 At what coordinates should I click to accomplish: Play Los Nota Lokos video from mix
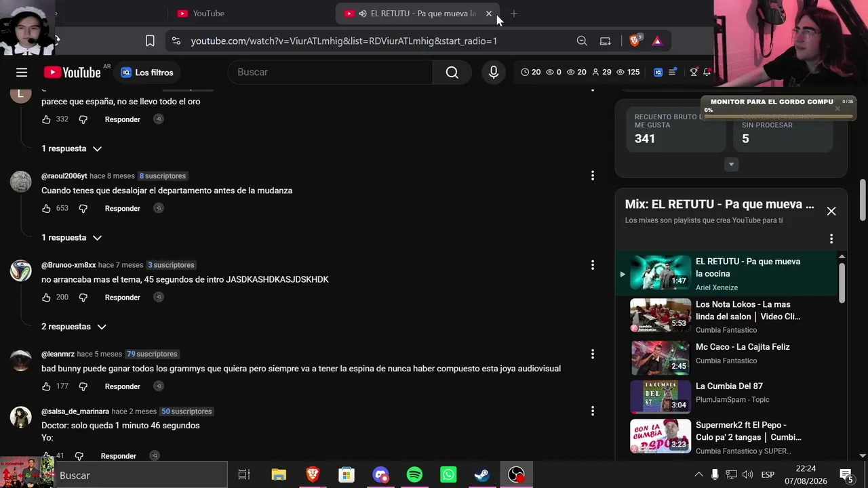pos(660,315)
